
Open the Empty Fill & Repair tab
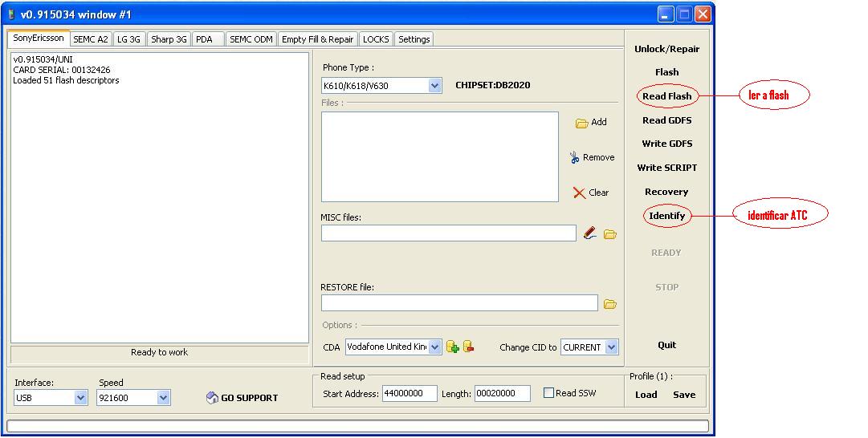click(x=317, y=39)
